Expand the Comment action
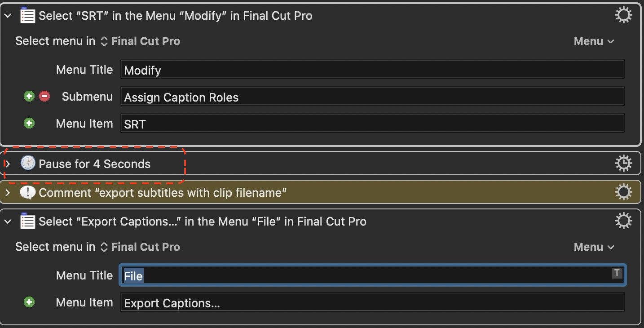This screenshot has width=644, height=328. 8,193
